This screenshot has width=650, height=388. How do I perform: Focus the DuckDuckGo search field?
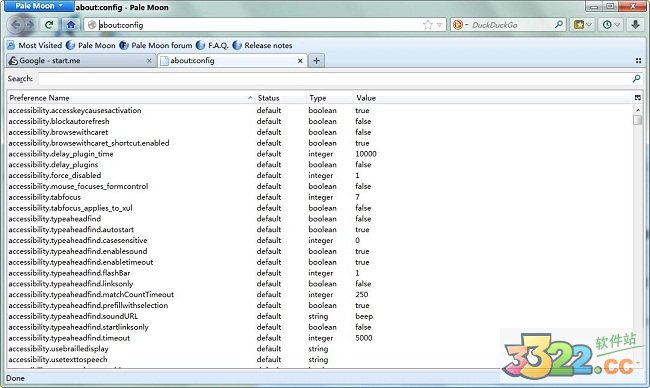[x=512, y=25]
